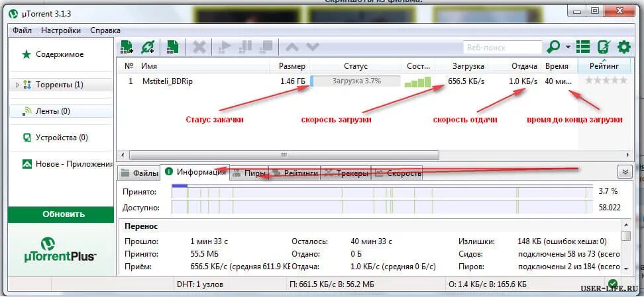Viewport: 644px width, 297px height.
Task: Click the Новое - Приложения apps icon
Action: (27, 164)
